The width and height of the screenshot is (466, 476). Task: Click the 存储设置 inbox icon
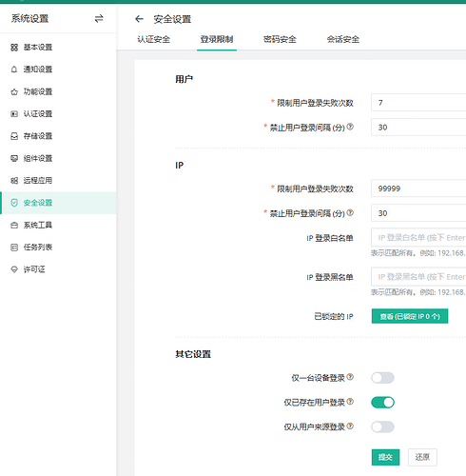(x=14, y=136)
